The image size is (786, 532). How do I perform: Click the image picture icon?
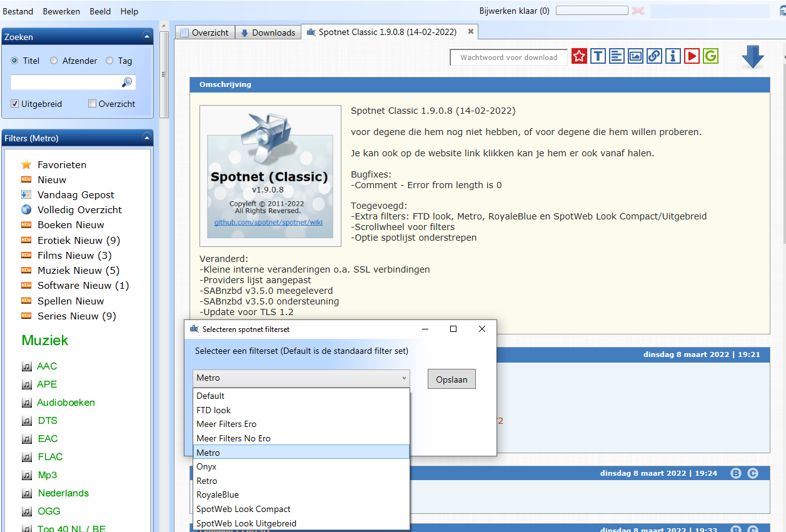pyautogui.click(x=635, y=56)
